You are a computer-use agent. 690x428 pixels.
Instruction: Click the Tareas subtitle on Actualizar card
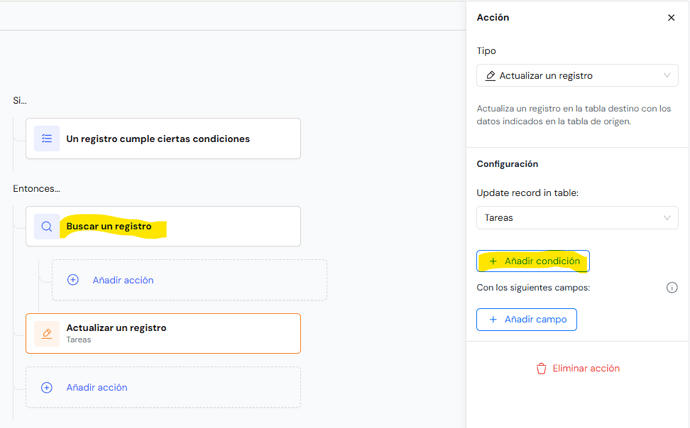pyautogui.click(x=79, y=340)
